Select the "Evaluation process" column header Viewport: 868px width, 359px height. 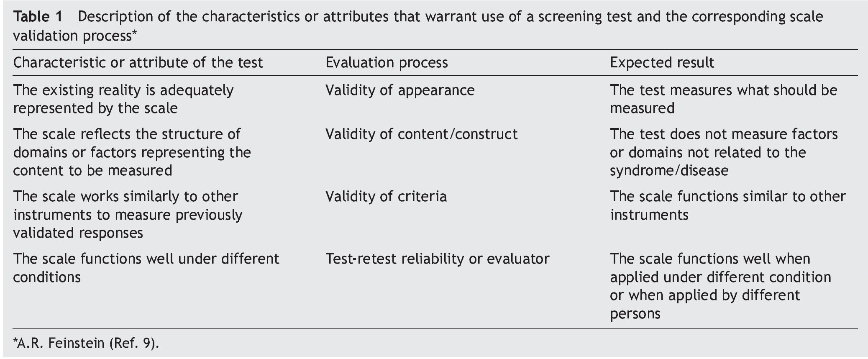[387, 63]
